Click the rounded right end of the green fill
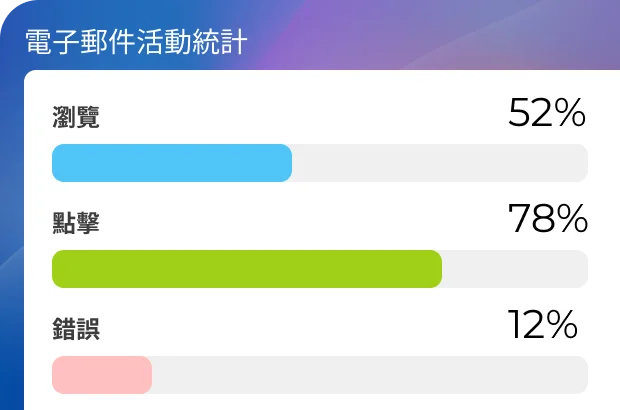This screenshot has width=620, height=410. 436,269
